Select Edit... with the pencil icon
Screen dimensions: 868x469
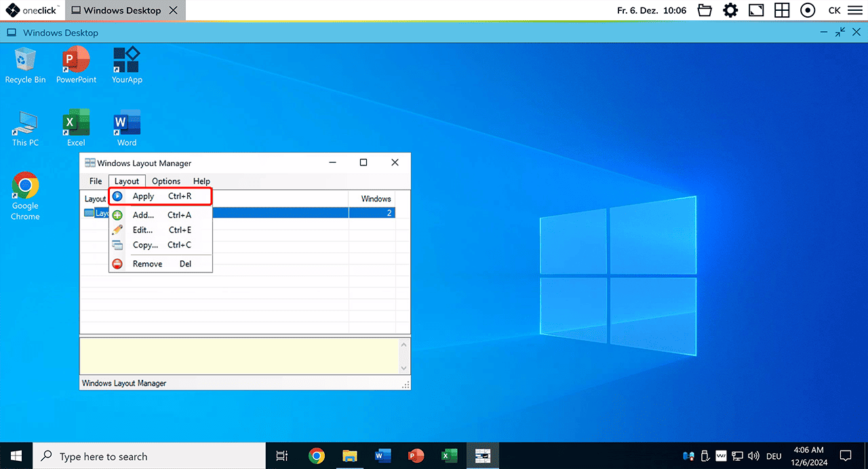click(x=142, y=230)
